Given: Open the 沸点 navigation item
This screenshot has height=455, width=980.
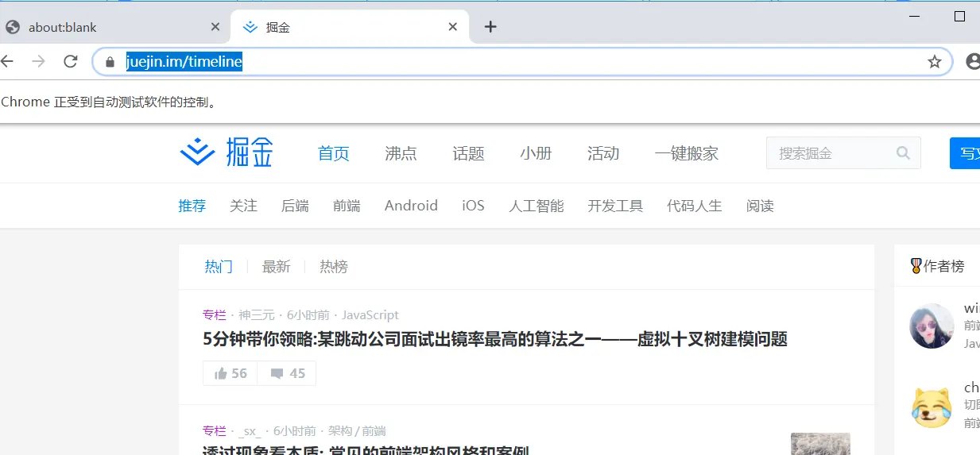Looking at the screenshot, I should coord(401,153).
